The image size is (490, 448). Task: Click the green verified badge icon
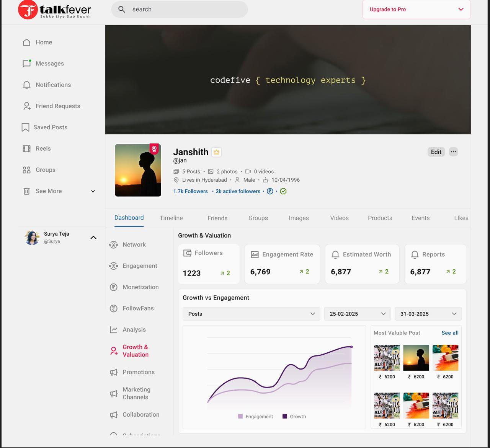click(283, 191)
